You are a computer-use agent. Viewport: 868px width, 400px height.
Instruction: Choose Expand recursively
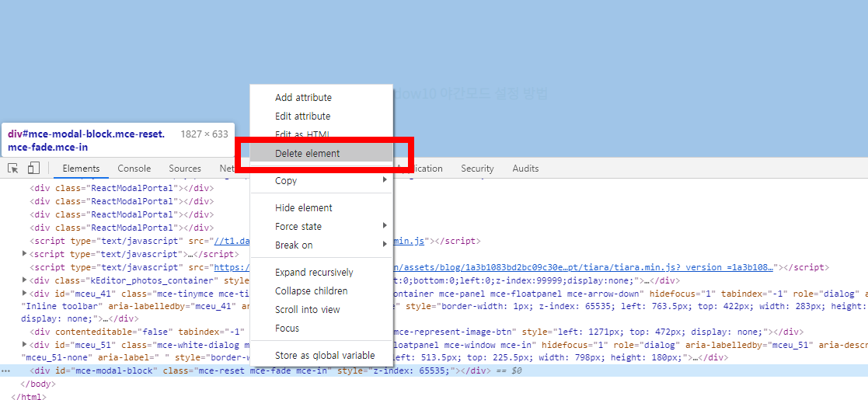(x=321, y=272)
